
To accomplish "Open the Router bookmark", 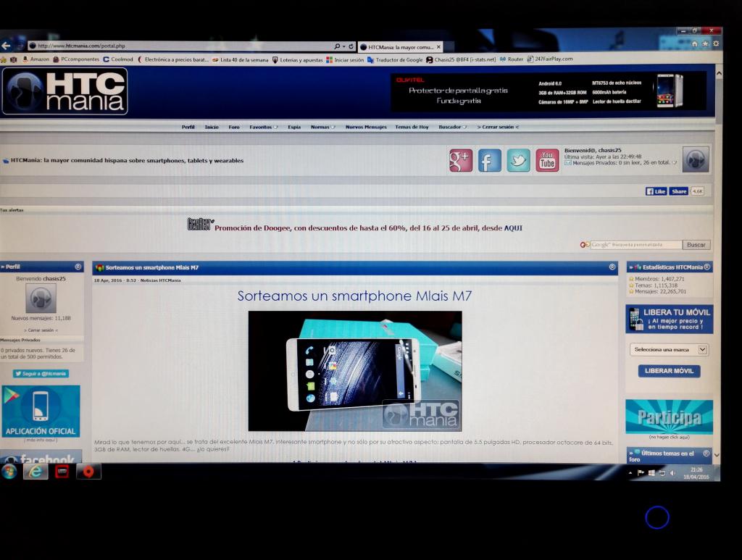I will tap(512, 59).
